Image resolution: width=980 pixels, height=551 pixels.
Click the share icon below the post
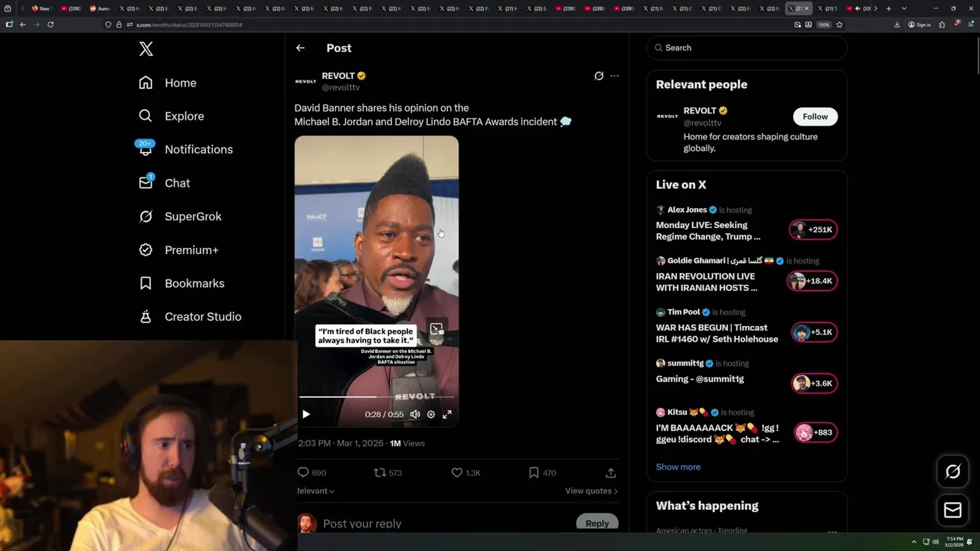click(611, 473)
